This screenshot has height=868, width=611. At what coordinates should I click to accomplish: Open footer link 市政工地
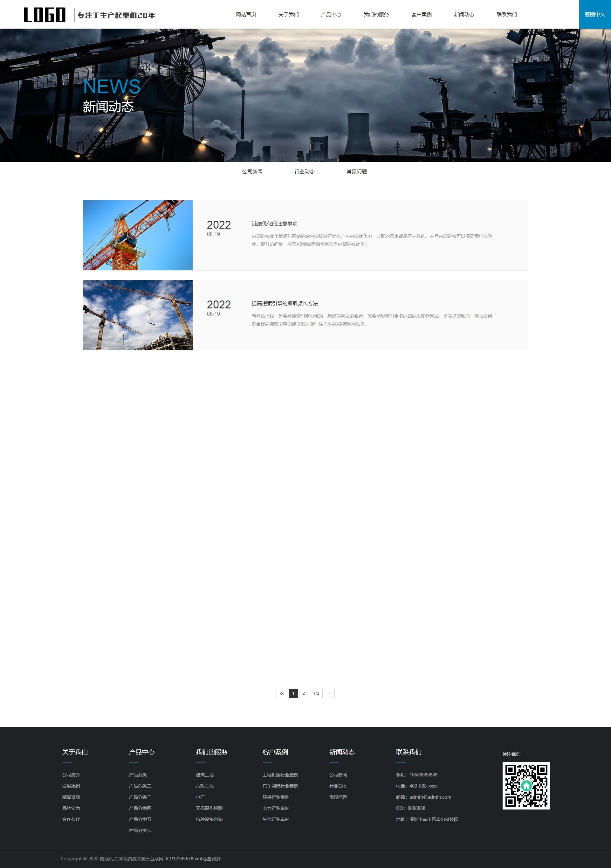click(204, 786)
